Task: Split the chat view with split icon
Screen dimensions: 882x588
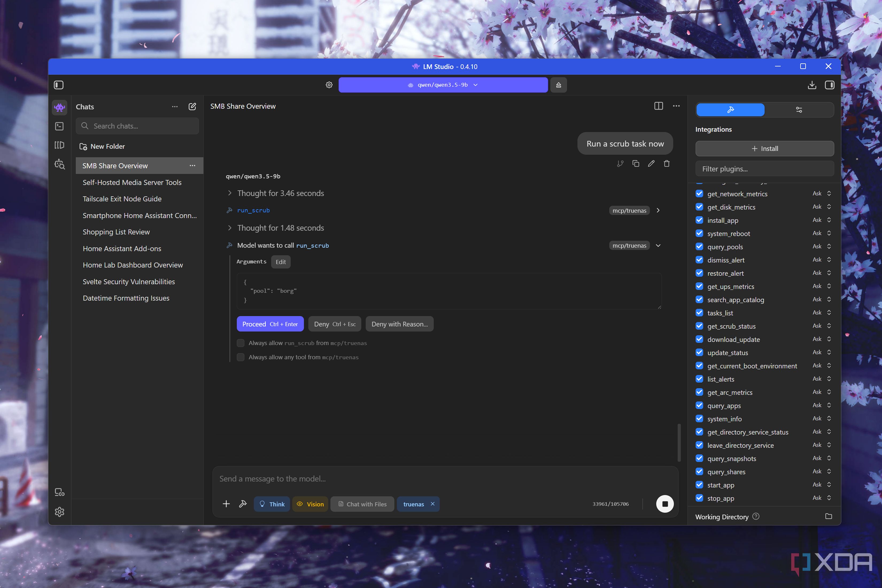Action: point(659,106)
